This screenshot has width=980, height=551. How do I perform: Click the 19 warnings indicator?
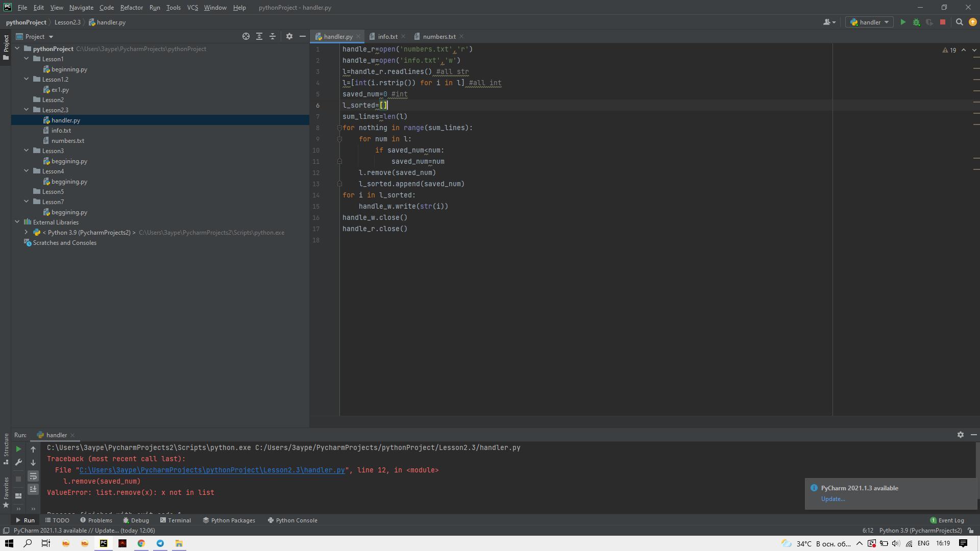point(949,51)
